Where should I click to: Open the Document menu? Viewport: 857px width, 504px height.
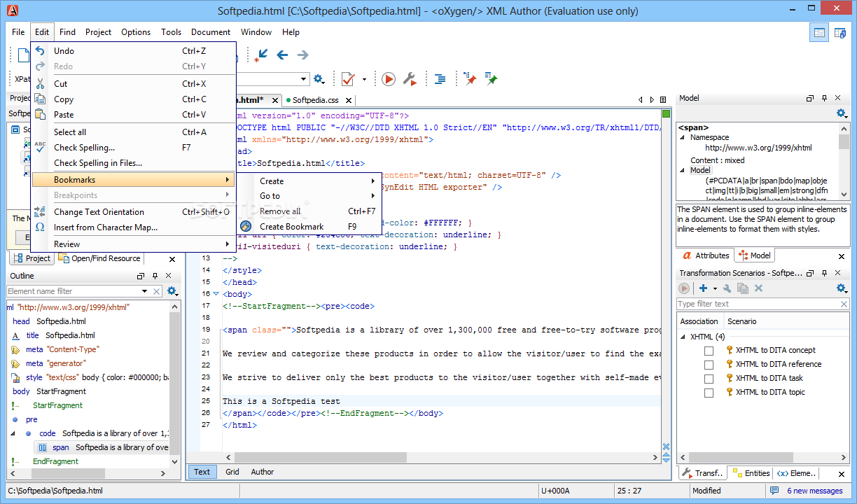(x=211, y=32)
